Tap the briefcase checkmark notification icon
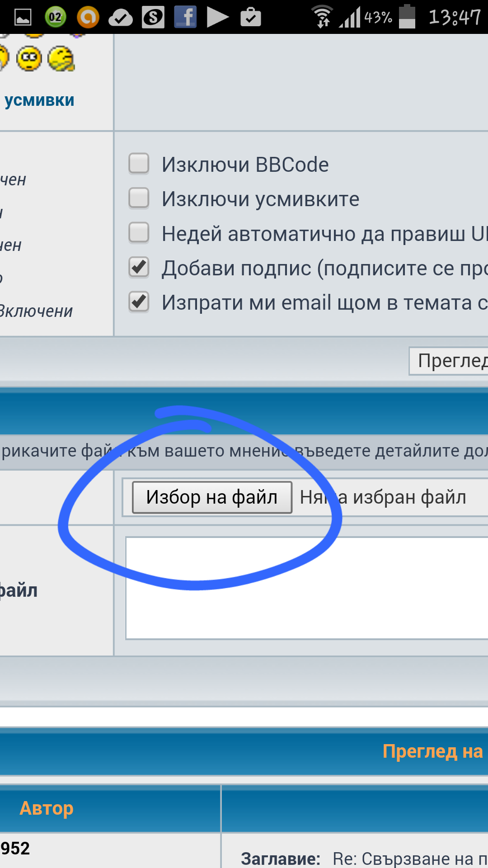Screen dimensions: 488x868 pos(251,17)
